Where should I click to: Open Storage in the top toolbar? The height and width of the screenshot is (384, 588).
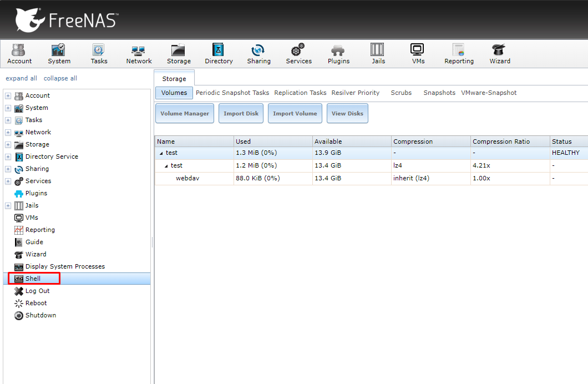[179, 54]
